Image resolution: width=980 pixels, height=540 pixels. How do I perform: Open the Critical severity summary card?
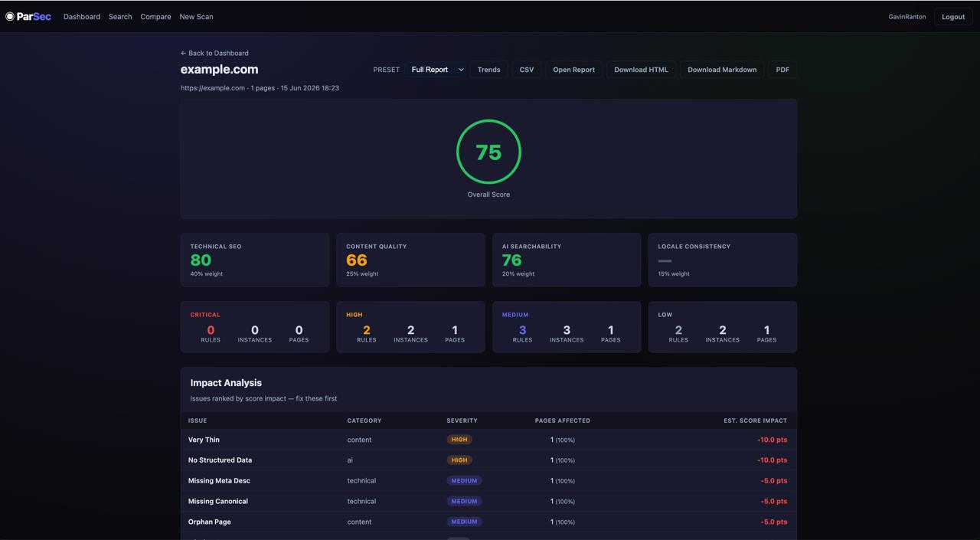coord(255,327)
